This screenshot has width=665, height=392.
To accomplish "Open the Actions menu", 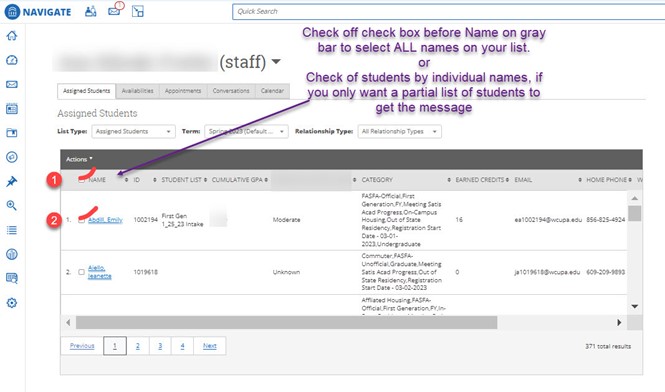I will 79,159.
